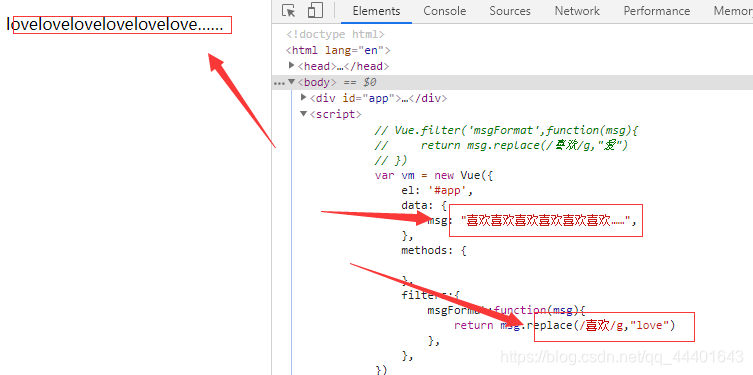Select the body == $0 row
753x375 pixels.
pos(512,82)
